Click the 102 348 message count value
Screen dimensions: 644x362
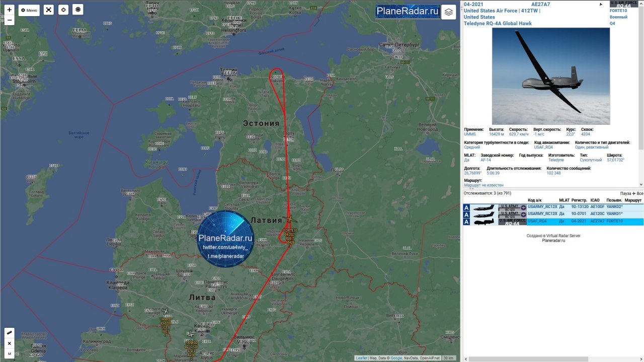pyautogui.click(x=554, y=173)
